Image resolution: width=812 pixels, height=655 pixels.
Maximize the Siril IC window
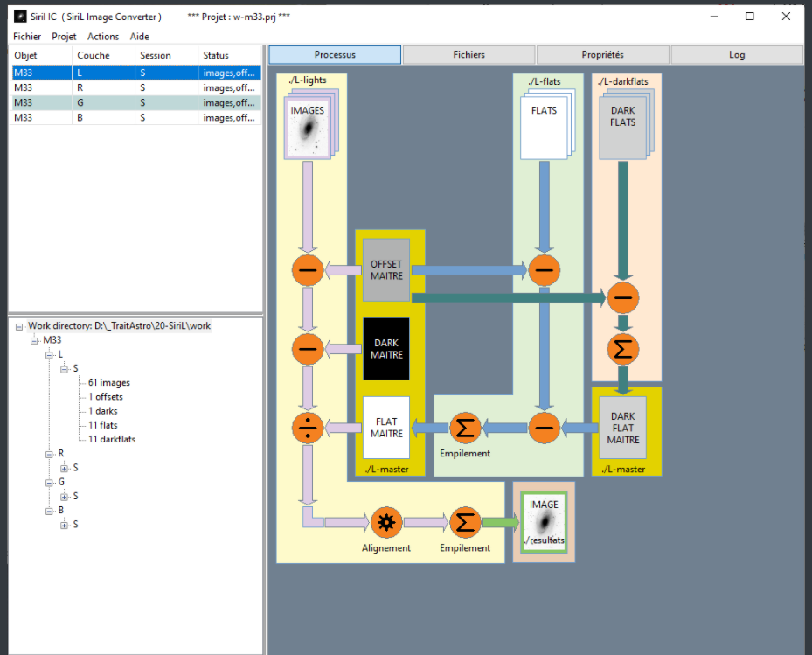pos(749,17)
